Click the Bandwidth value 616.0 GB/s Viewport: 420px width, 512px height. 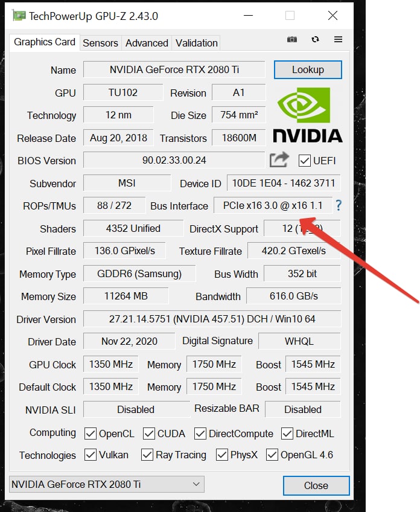pyautogui.click(x=294, y=296)
